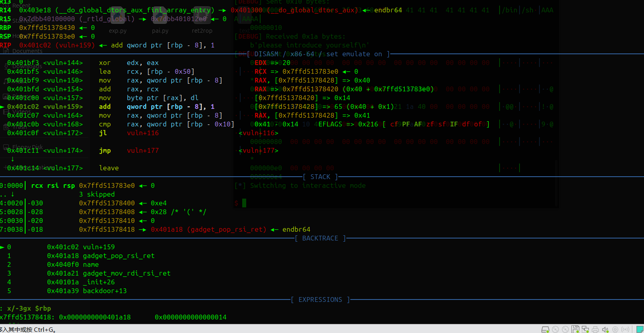Click address 0x401bf3 <vuln+144>
This screenshot has width=644, height=333.
tap(45, 63)
